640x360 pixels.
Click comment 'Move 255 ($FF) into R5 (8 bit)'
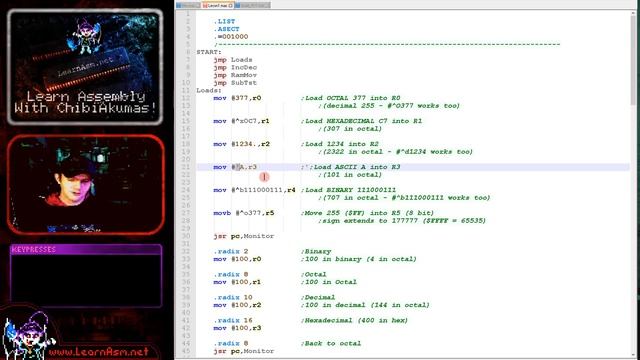click(x=367, y=213)
